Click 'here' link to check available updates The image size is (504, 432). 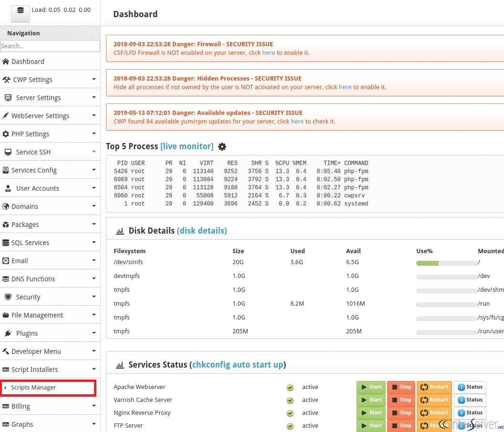(x=297, y=122)
